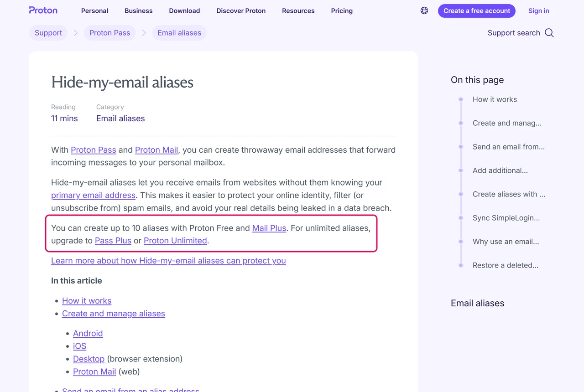Viewport: 584px width, 392px height.
Task: Open the Download menu
Action: (x=184, y=11)
